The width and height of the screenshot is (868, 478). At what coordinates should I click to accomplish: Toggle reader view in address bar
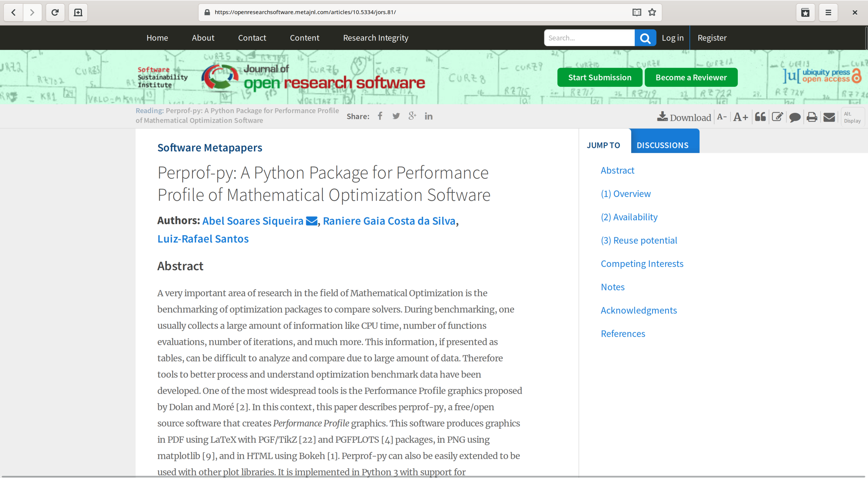636,12
